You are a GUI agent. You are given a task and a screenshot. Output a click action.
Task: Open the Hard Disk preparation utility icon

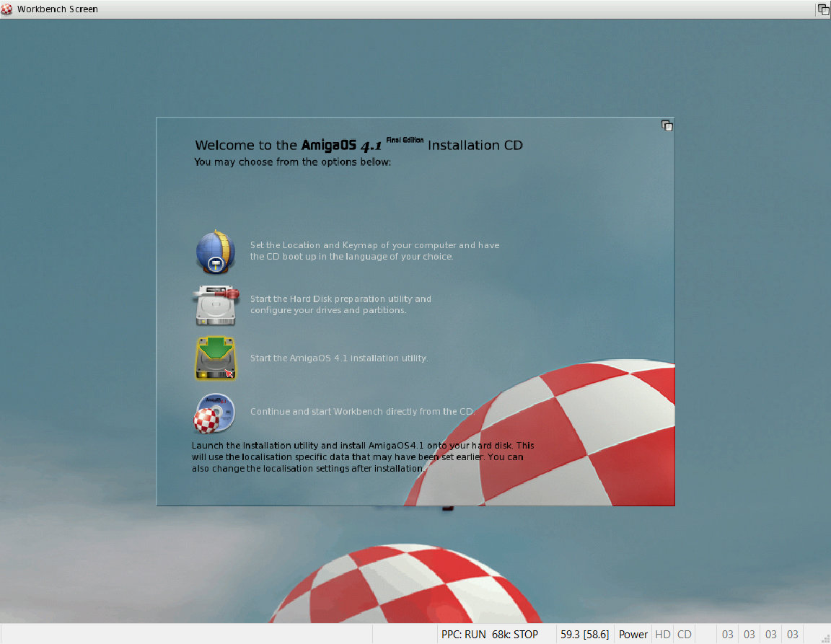(215, 305)
